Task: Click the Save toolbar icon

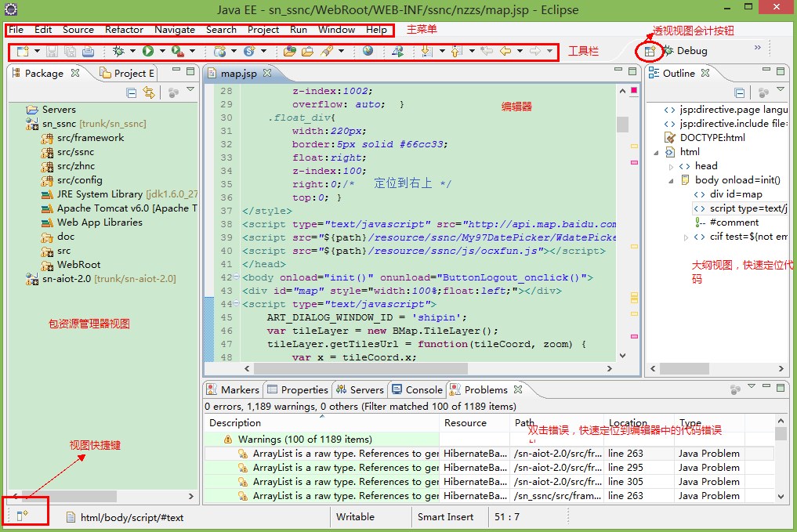Action: [53, 51]
